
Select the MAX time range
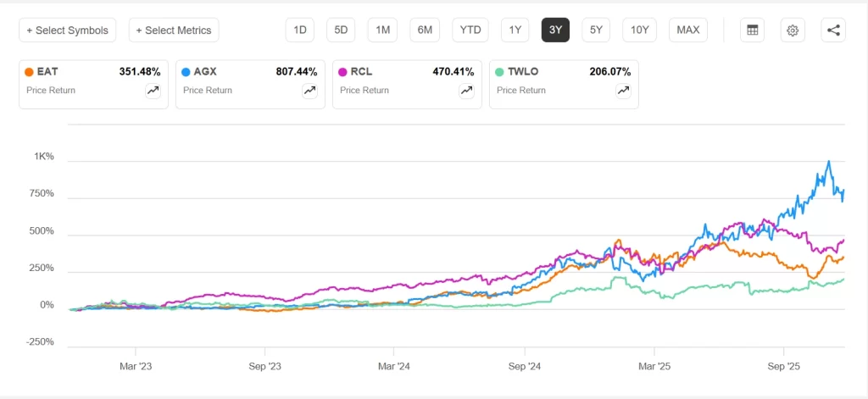(x=688, y=30)
